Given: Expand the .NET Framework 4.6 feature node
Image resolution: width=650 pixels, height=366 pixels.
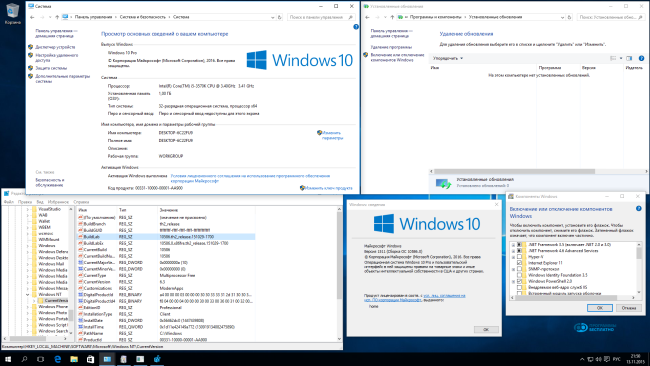Looking at the screenshot, I should point(513,251).
